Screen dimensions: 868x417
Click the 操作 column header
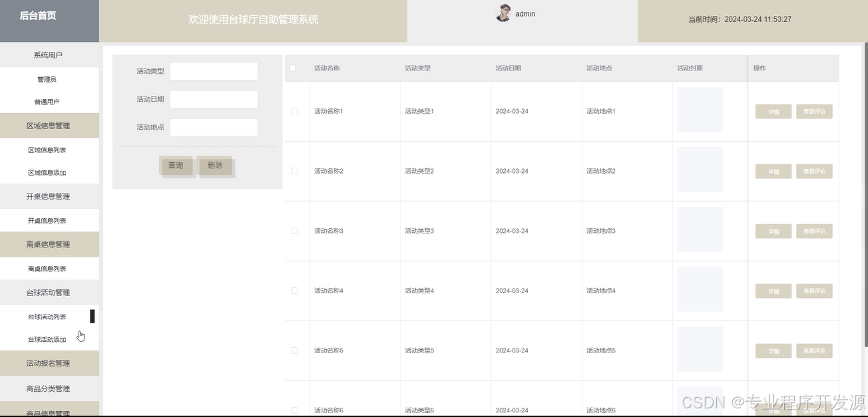coord(759,68)
